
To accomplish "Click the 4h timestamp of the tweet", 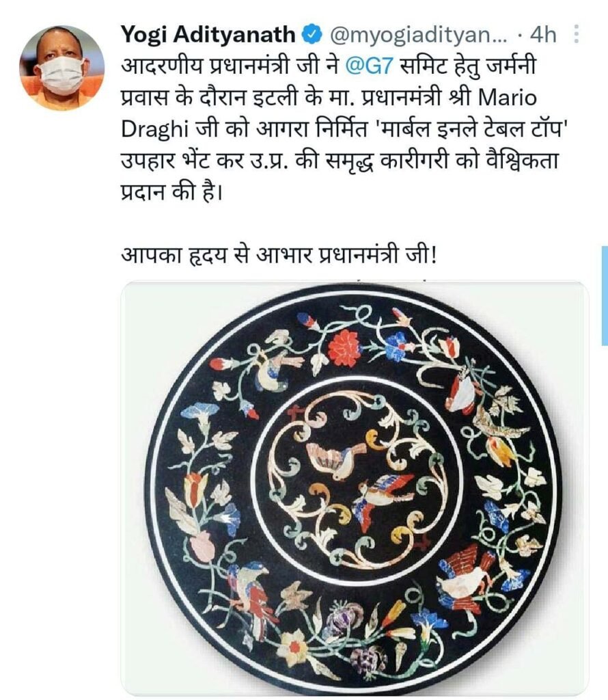I will [543, 35].
